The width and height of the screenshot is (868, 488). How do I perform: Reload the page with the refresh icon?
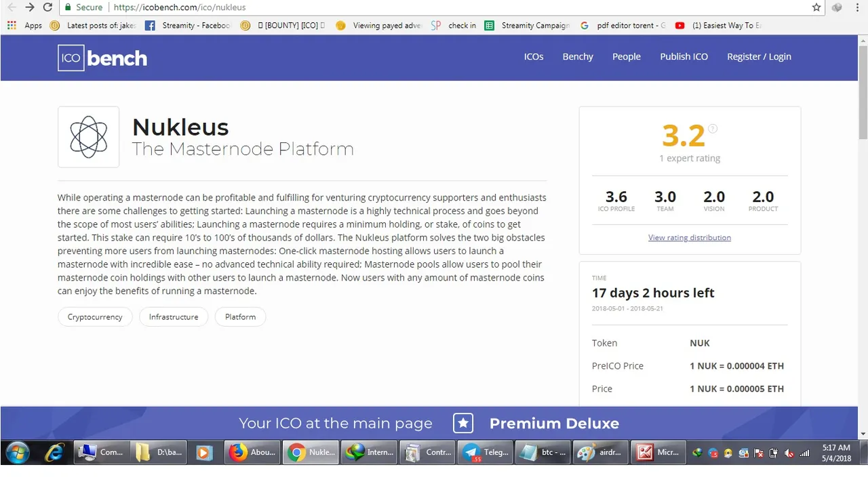click(47, 7)
